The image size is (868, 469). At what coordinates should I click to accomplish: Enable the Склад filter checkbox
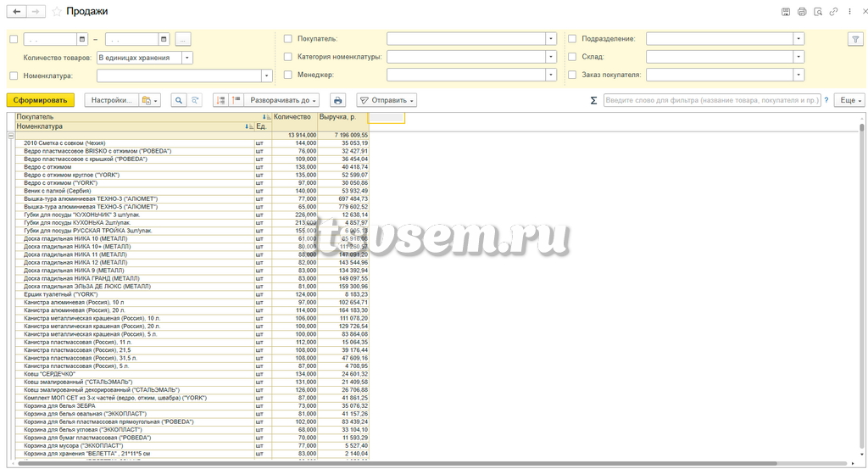point(572,57)
